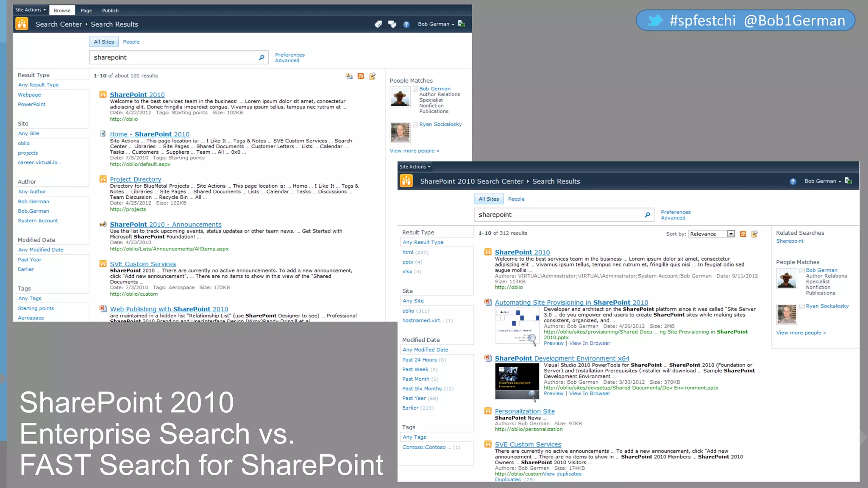The height and width of the screenshot is (488, 868).
Task: Click the Twitter bird icon in hashtag banner
Action: (x=655, y=20)
